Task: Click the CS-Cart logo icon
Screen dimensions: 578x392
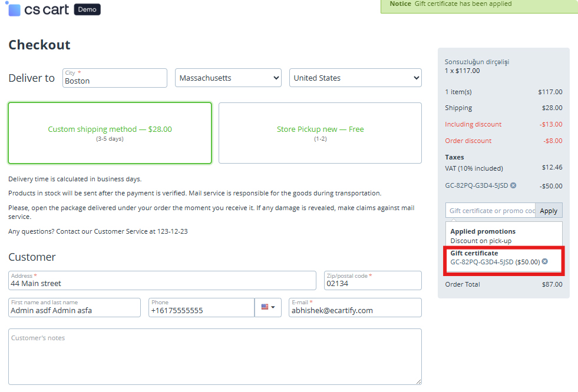Action: click(14, 9)
